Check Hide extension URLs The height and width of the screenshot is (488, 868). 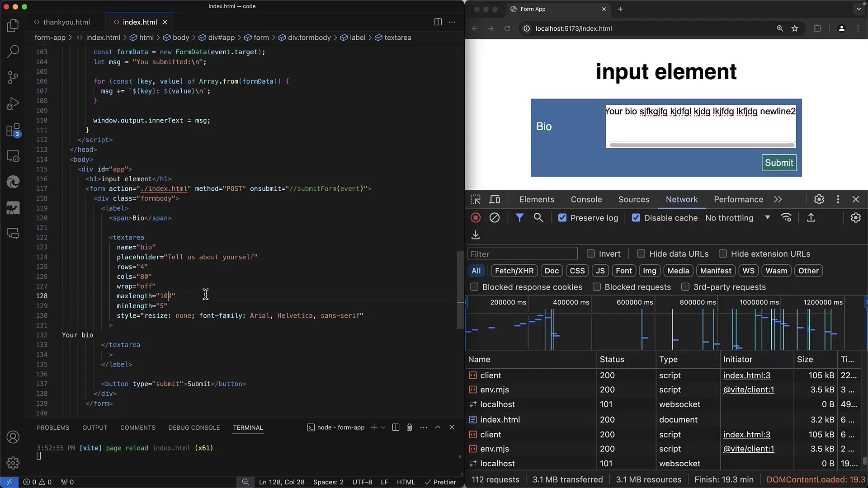point(723,254)
